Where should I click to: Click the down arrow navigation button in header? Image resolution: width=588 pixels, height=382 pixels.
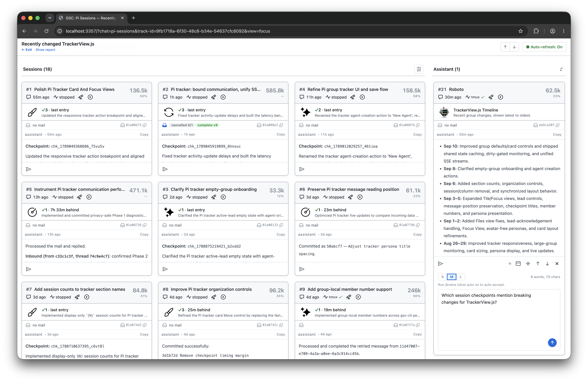[x=514, y=47]
